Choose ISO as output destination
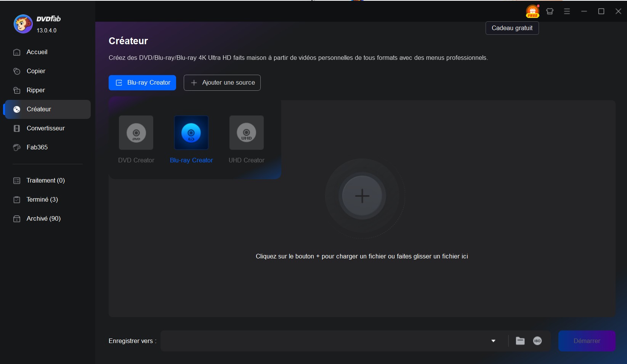 (537, 341)
